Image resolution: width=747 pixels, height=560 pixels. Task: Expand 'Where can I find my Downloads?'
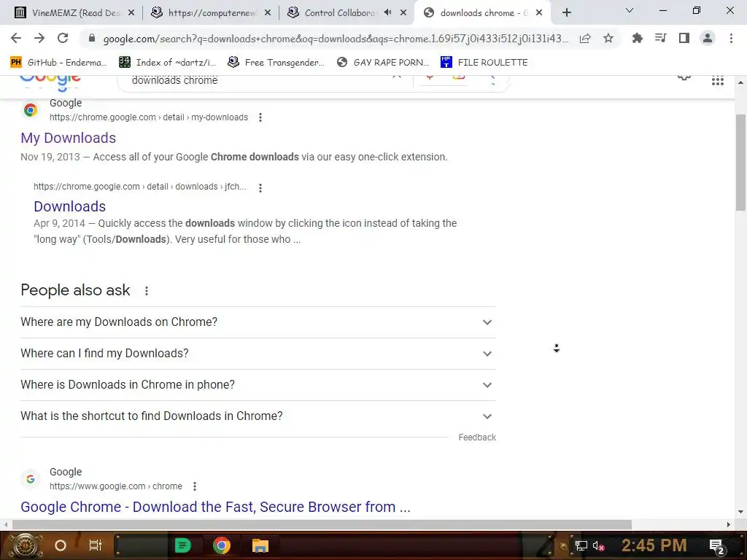tap(258, 354)
